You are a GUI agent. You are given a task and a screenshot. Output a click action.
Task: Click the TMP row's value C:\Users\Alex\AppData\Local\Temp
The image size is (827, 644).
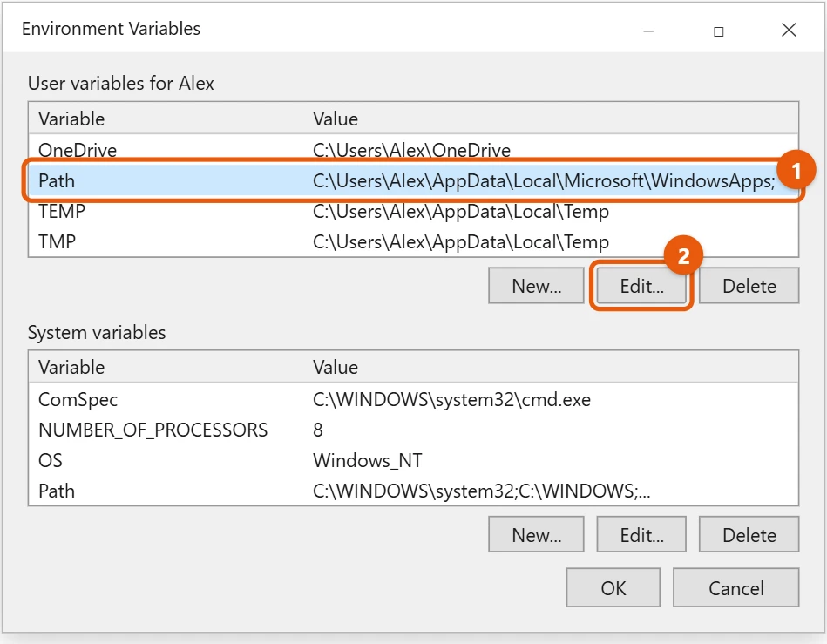coord(461,242)
